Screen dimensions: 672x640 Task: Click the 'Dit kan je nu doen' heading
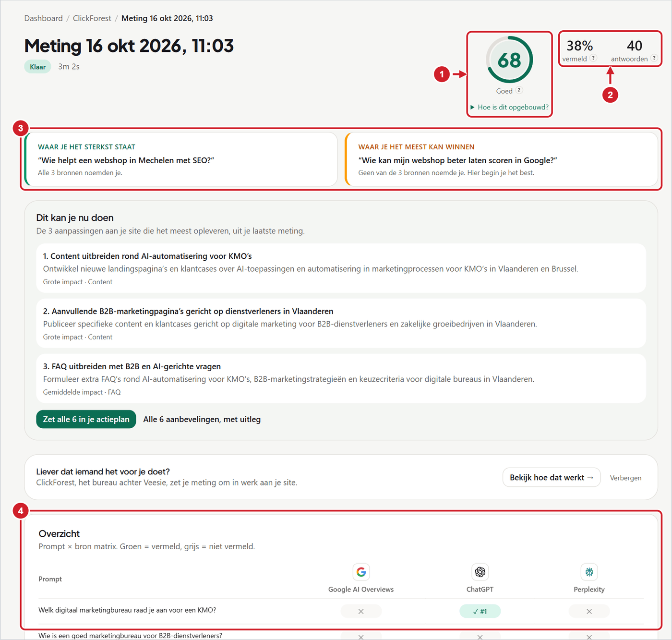click(75, 217)
